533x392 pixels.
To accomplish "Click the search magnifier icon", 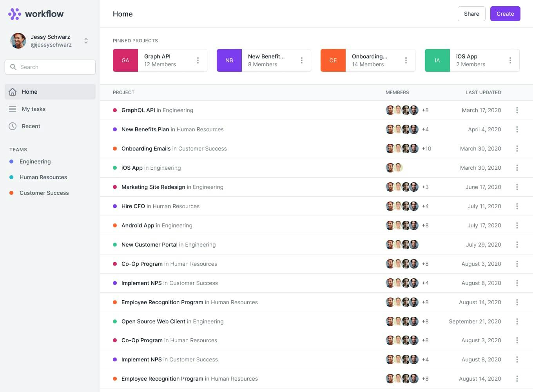I will tap(13, 67).
